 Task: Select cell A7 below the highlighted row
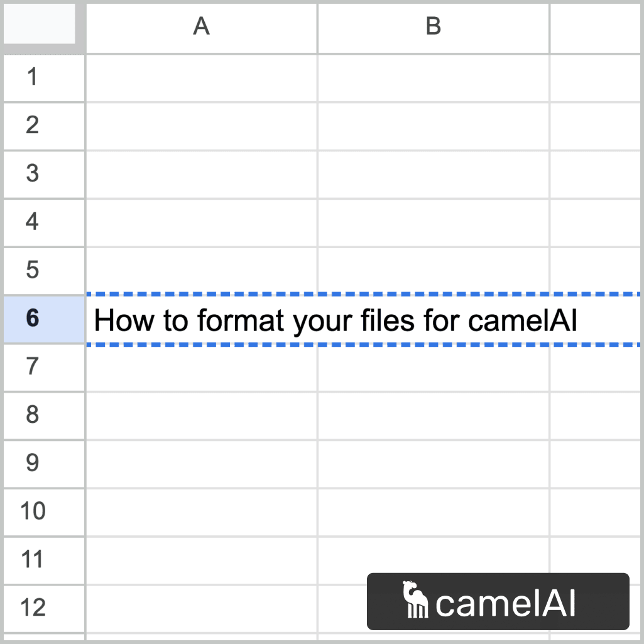(201, 368)
